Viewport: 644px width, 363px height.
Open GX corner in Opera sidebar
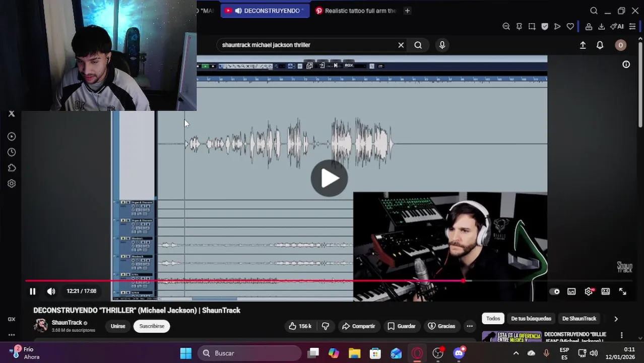12,319
